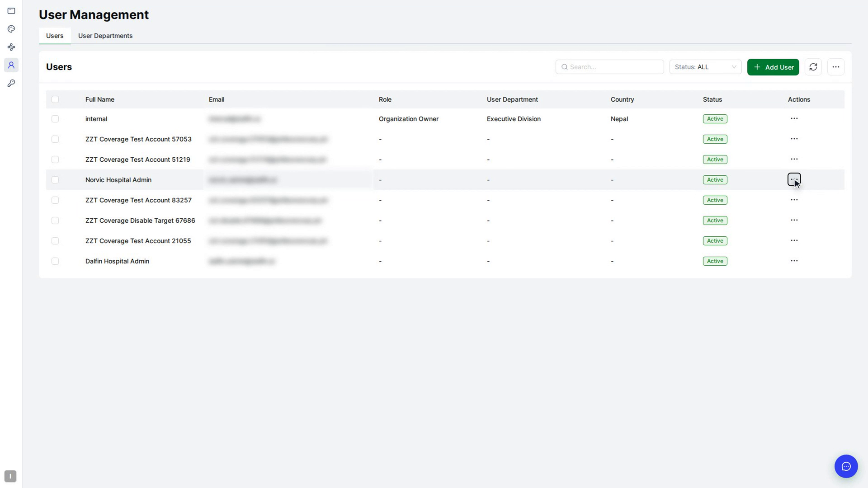Click the Status column header
Viewport: 868px width, 488px height.
pyautogui.click(x=712, y=99)
